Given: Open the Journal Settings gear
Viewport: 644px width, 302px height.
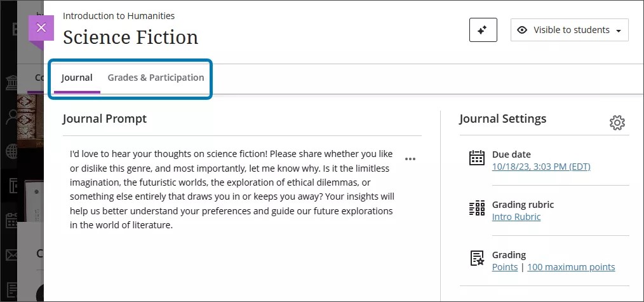Looking at the screenshot, I should pyautogui.click(x=617, y=123).
